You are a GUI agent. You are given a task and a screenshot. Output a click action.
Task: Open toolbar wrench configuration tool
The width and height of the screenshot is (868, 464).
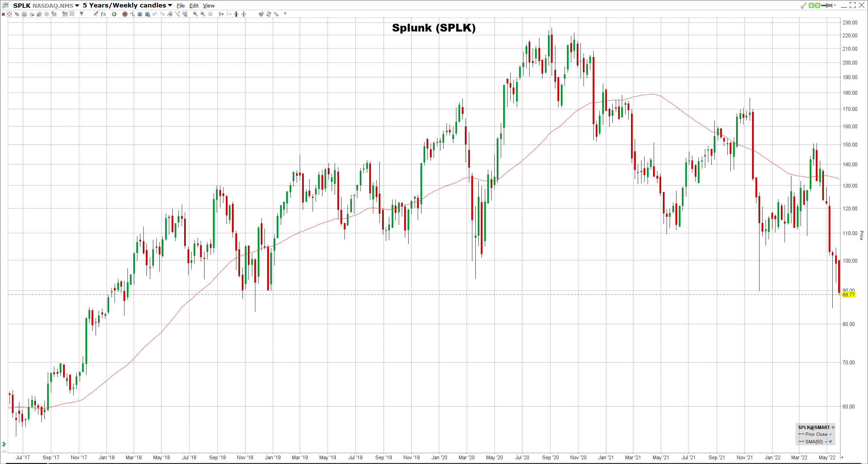coord(276,14)
